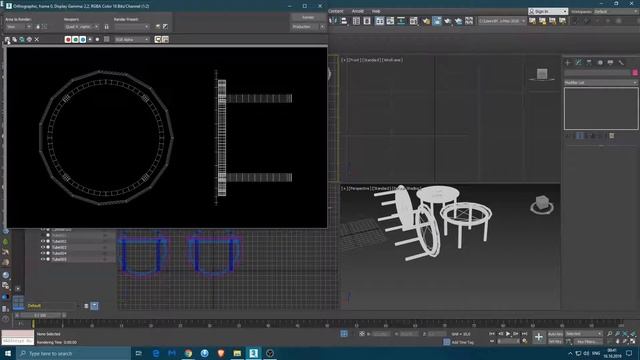Select the Motion tab in command panel
The height and width of the screenshot is (360, 640).
[x=600, y=62]
